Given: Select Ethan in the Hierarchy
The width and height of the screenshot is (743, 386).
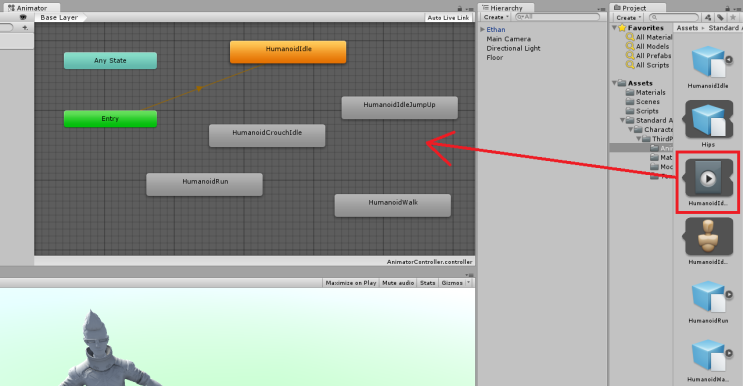Looking at the screenshot, I should click(x=496, y=29).
